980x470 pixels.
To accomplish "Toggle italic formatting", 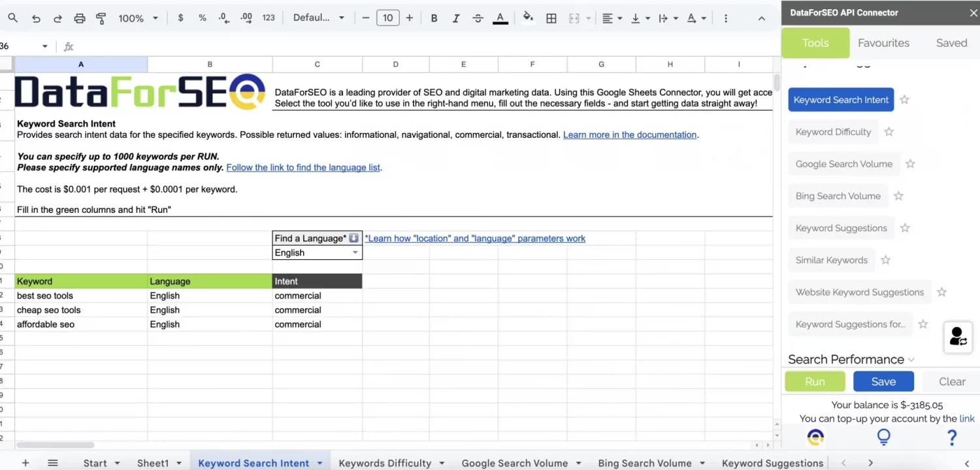I will coord(456,18).
